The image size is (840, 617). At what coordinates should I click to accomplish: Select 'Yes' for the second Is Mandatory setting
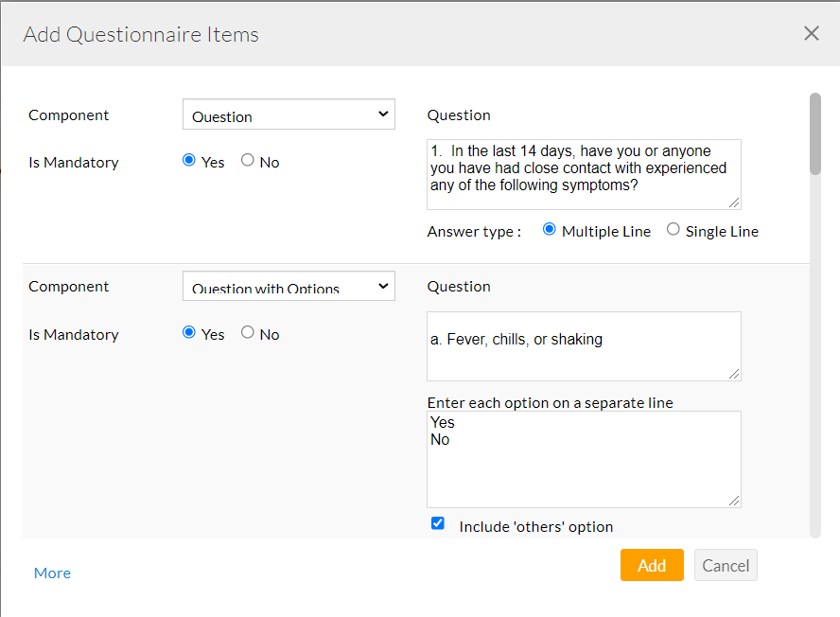[x=188, y=333]
